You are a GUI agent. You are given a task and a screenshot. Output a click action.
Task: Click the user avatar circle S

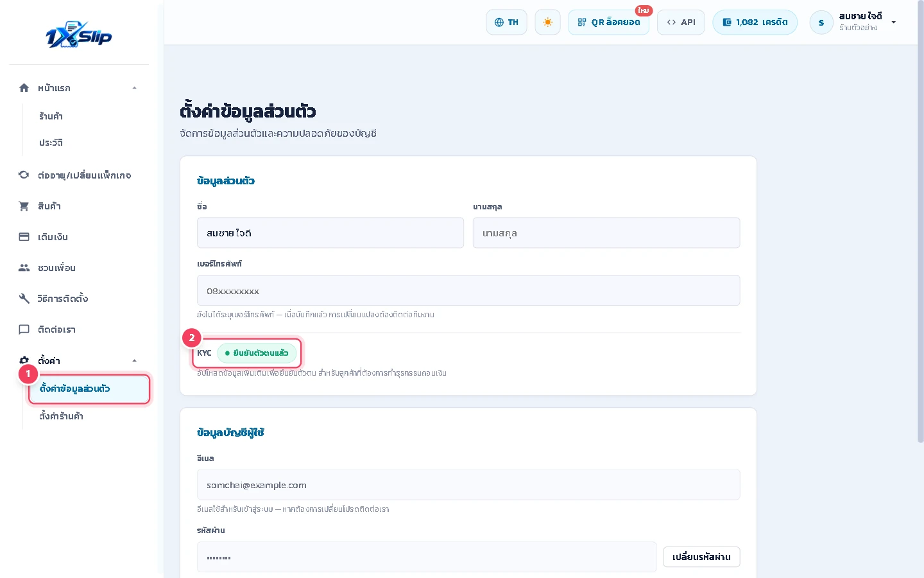point(821,22)
